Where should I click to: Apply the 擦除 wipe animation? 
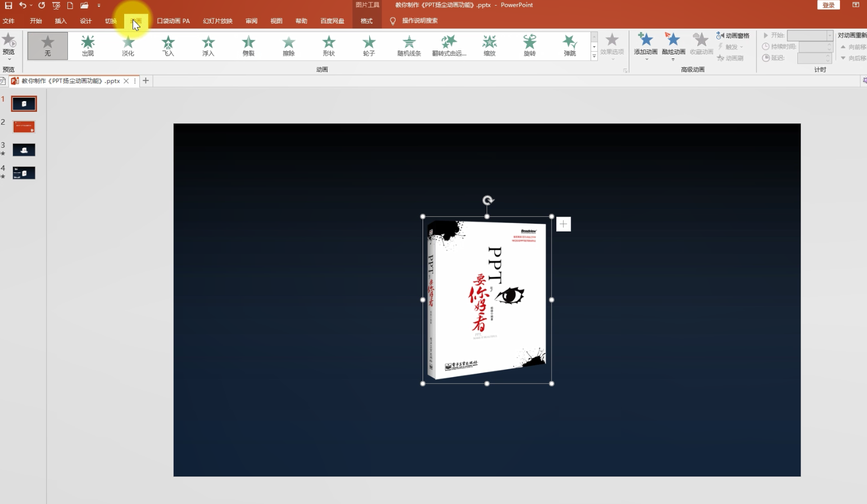289,46
